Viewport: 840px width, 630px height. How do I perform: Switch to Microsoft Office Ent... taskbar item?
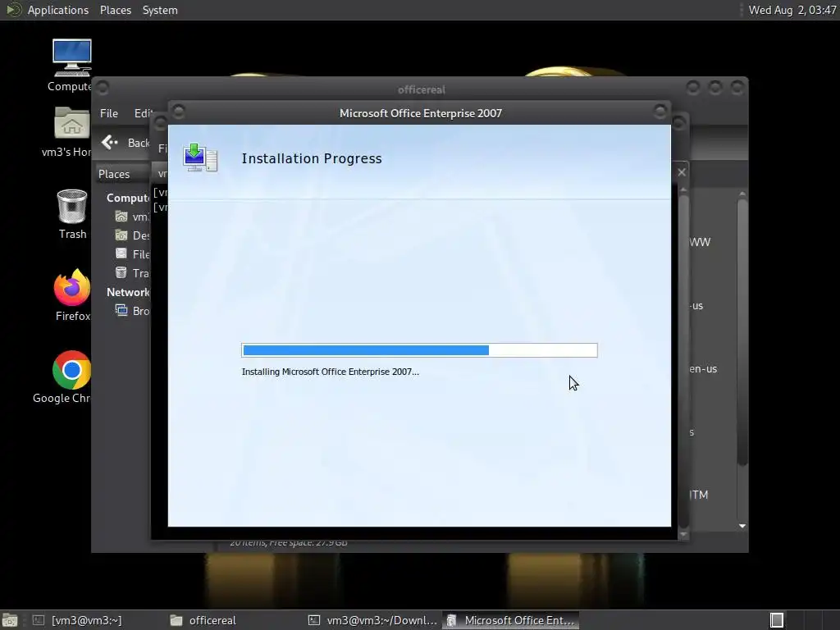tap(511, 620)
